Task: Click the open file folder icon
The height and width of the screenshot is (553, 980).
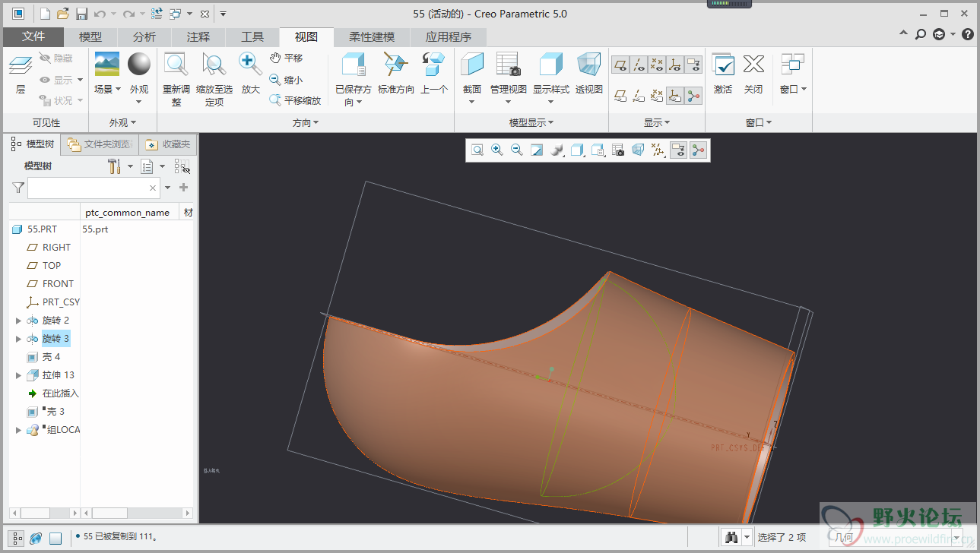Action: (63, 14)
